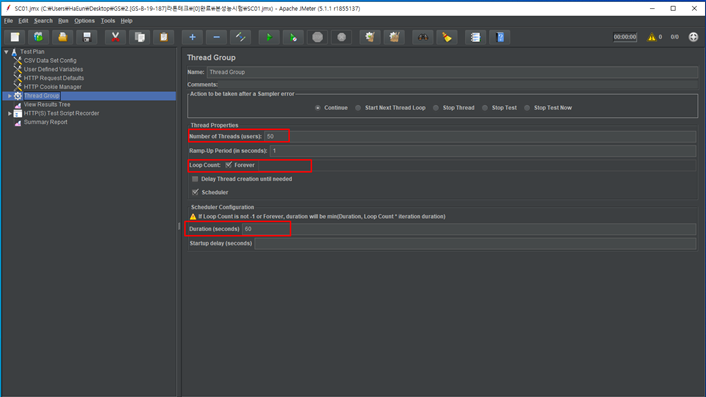This screenshot has height=397, width=706.
Task: Open Search with binoculars icon
Action: 423,37
